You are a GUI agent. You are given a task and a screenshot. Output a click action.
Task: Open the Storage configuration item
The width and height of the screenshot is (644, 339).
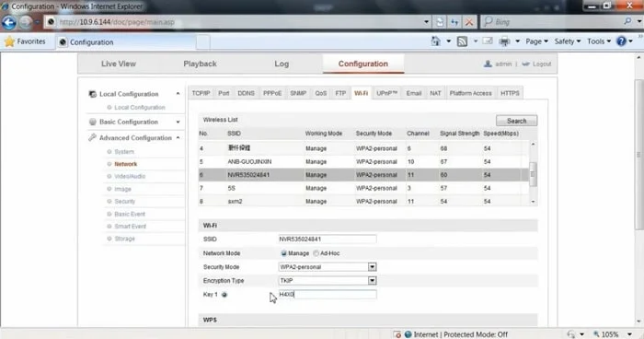124,239
